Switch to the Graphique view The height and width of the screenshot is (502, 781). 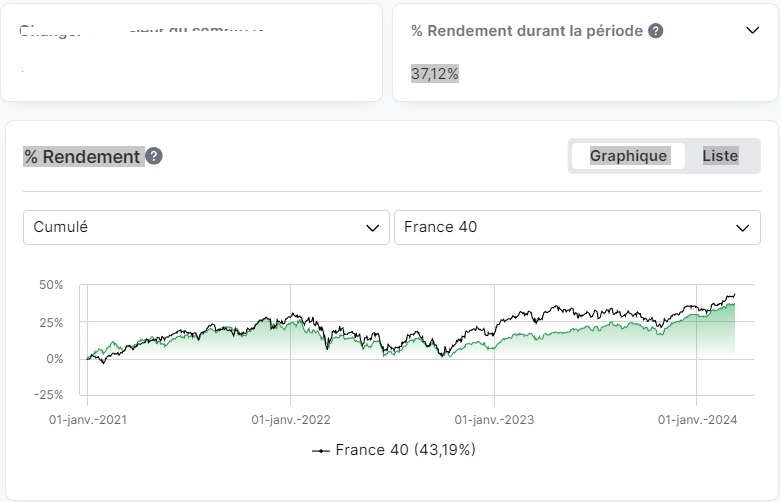(628, 156)
